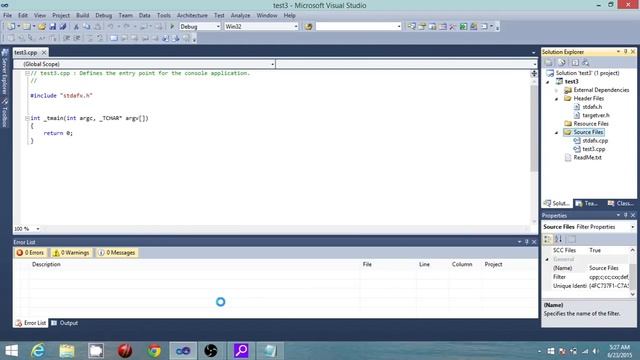Viewport: 640px width, 360px height.
Task: Click the Line column header in Error List
Action: [424, 264]
